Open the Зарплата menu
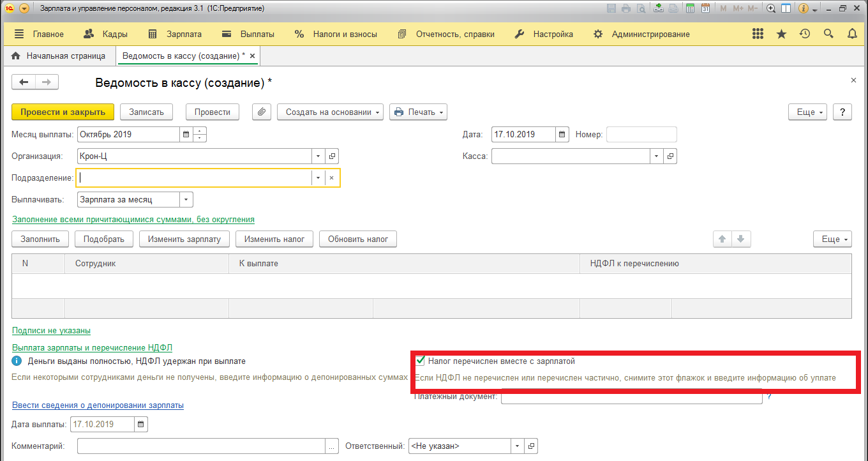This screenshot has width=868, height=461. [x=175, y=34]
